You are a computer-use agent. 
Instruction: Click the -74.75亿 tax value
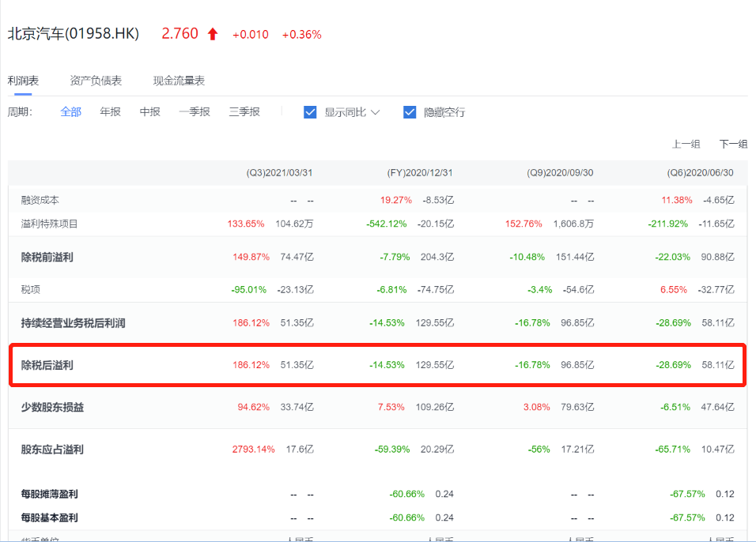[436, 289]
